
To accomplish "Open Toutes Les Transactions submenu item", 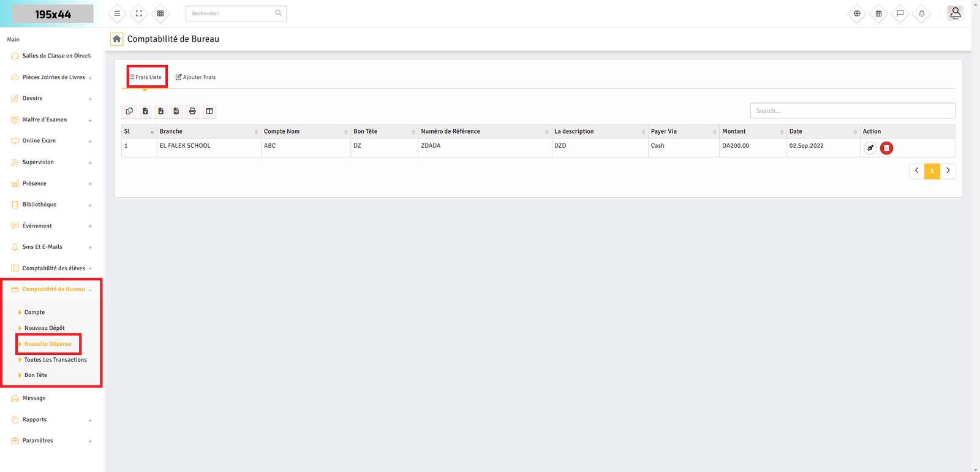I will pyautogui.click(x=55, y=360).
